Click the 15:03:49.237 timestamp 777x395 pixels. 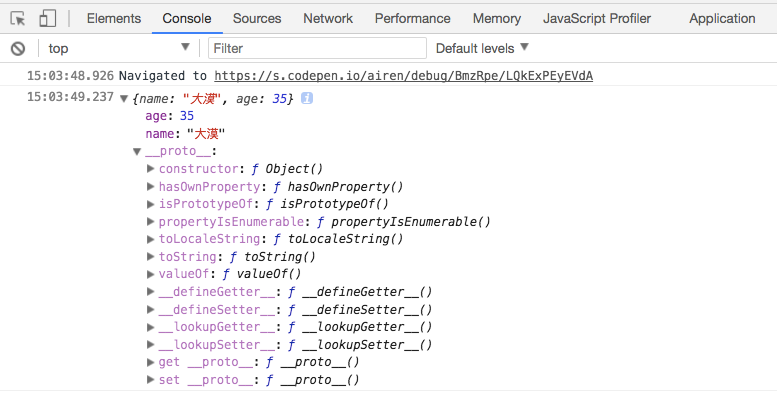point(70,97)
